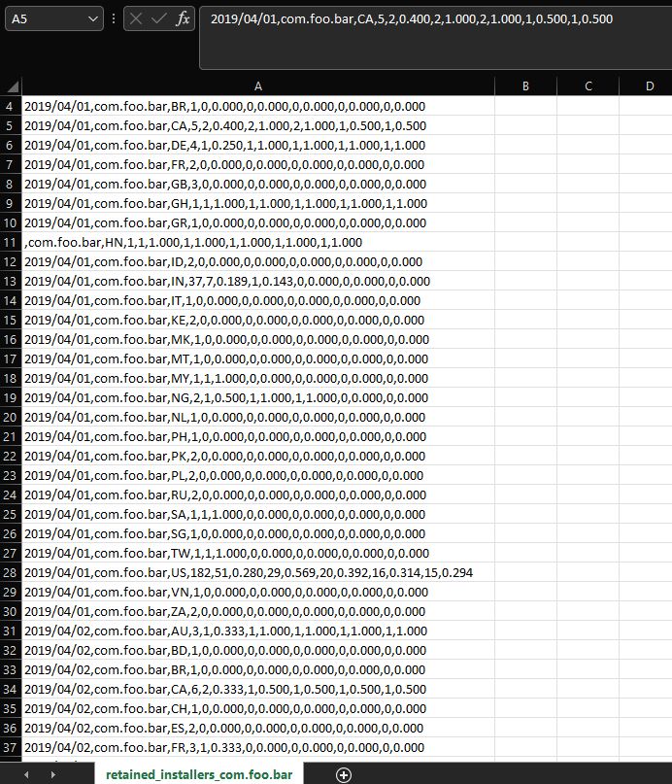This screenshot has height=784, width=672.
Task: Select the ID,2,0,0.000 cell
Action: [258, 262]
